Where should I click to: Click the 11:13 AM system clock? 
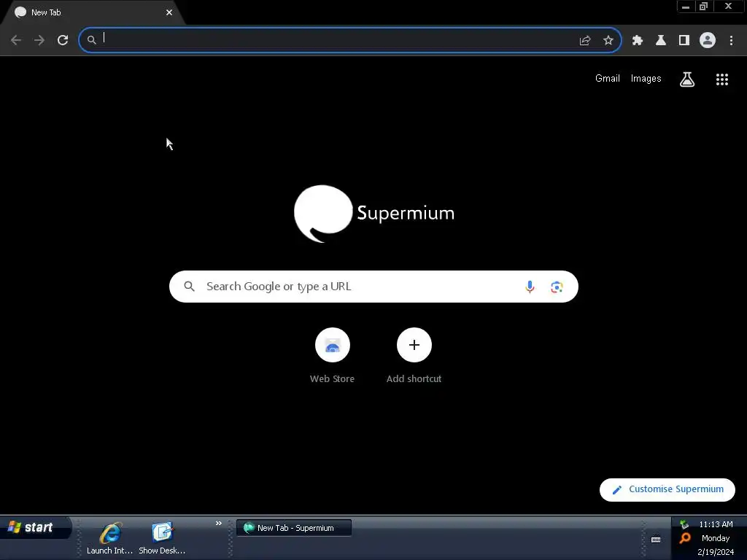(716, 524)
